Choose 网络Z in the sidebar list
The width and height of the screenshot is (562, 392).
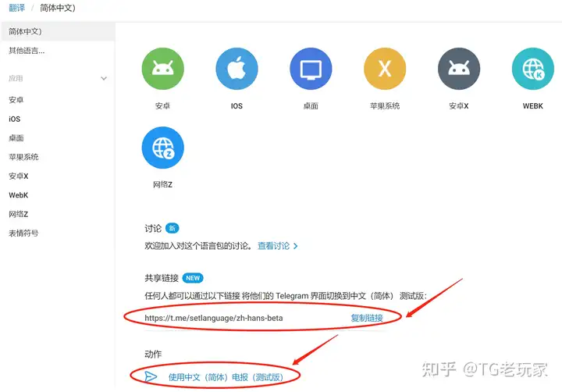tap(19, 214)
